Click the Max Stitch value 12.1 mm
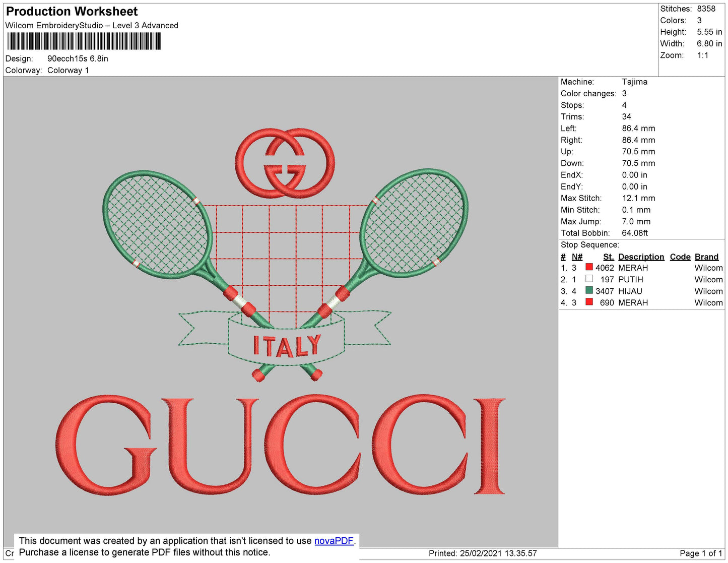This screenshot has width=728, height=563. pos(639,198)
